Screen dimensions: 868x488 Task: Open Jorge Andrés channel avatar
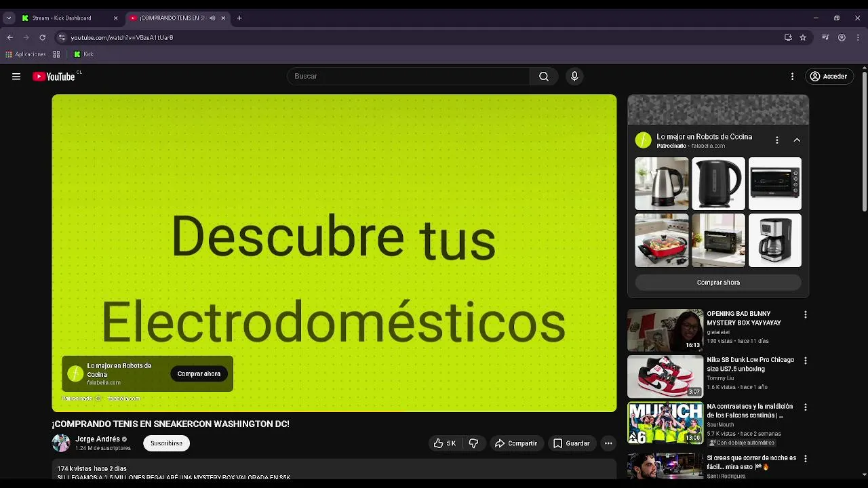point(61,443)
